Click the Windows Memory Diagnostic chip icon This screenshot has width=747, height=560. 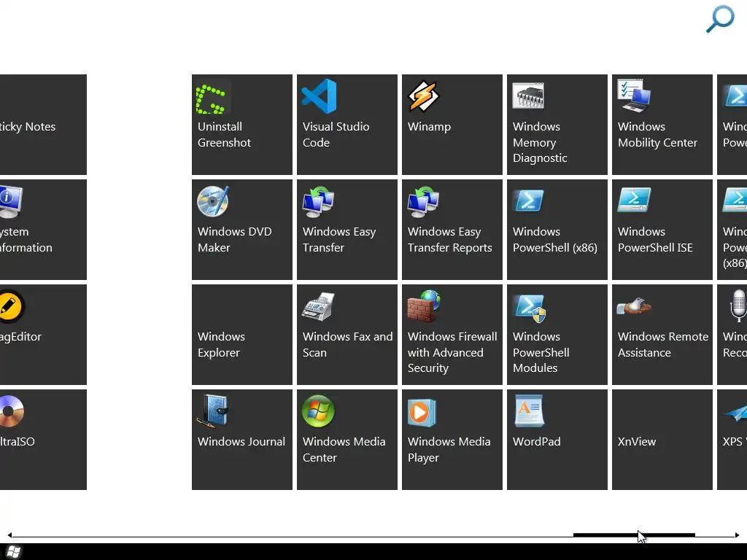tap(528, 96)
